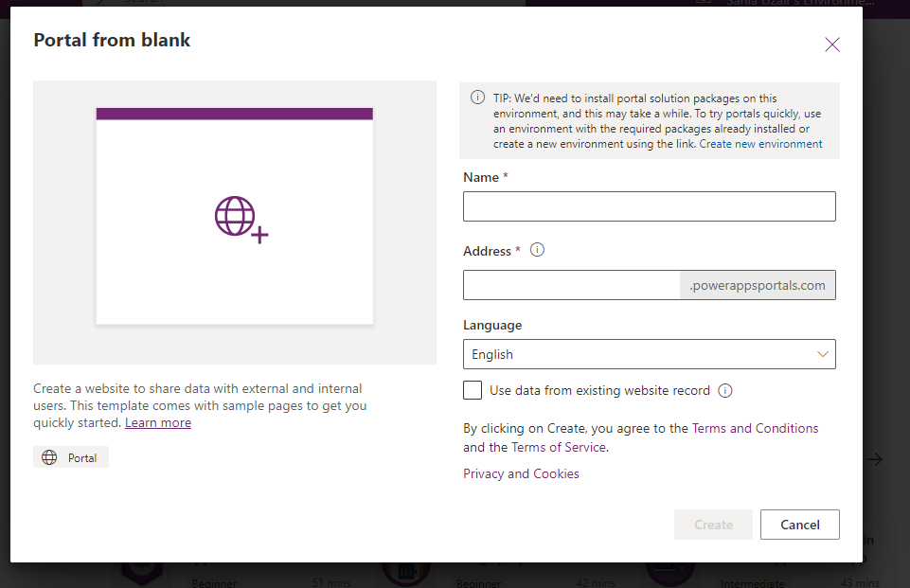Click the Create button
910x588 pixels.
coord(713,525)
